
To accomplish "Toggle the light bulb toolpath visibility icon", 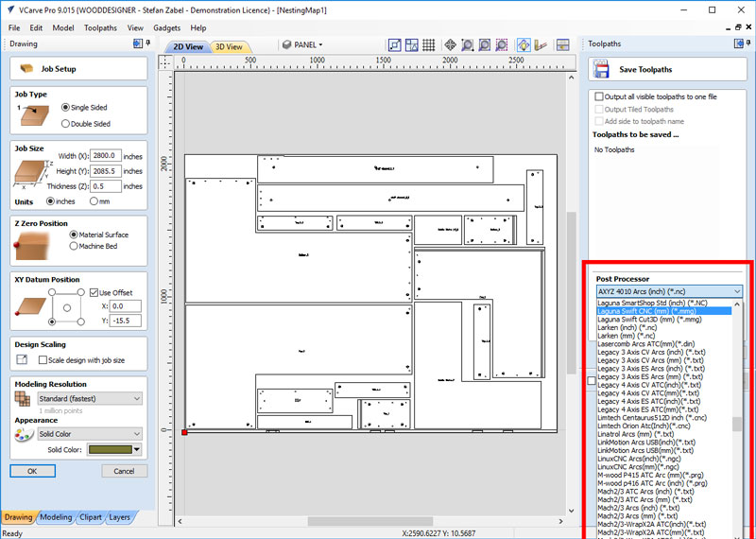I will [524, 45].
